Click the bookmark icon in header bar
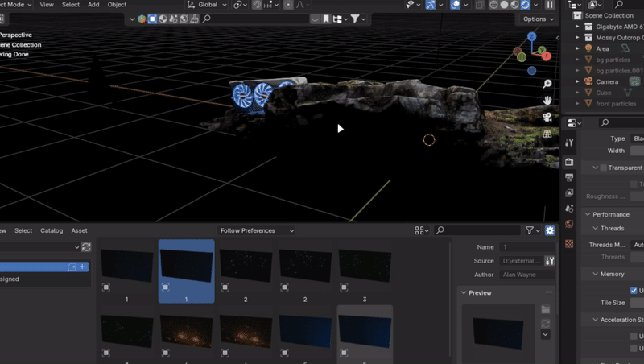644x364 pixels. [x=326, y=19]
